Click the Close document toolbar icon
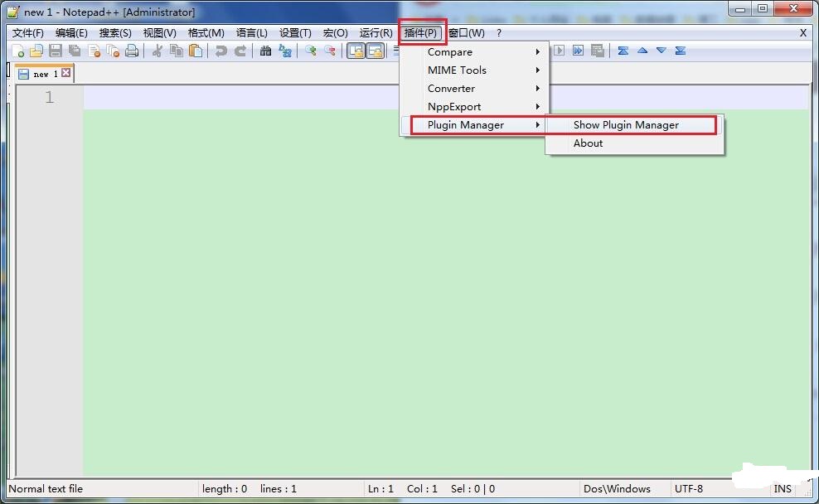The image size is (819, 504). pyautogui.click(x=94, y=51)
